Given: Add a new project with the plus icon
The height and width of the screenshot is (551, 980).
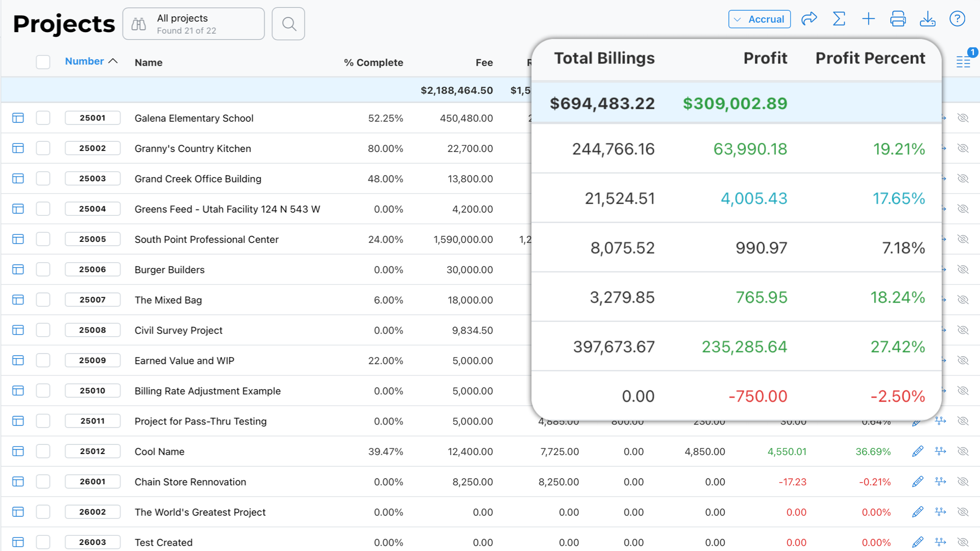Looking at the screenshot, I should pos(868,19).
